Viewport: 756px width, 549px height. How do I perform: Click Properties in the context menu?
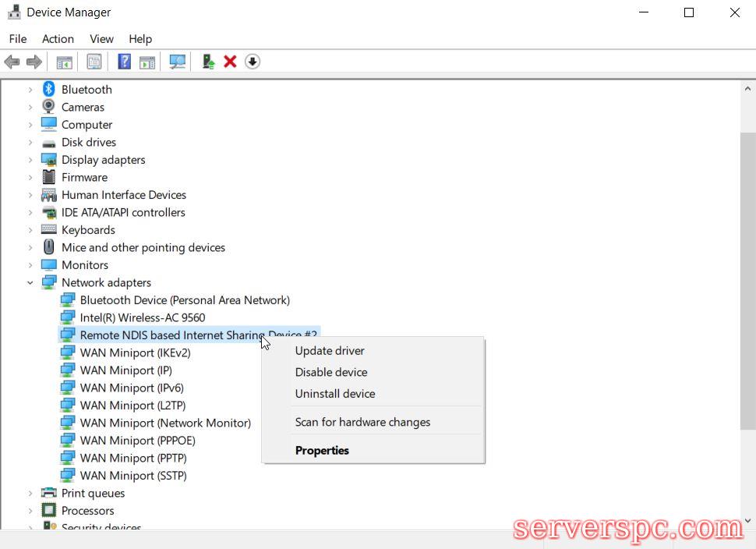[x=322, y=450]
